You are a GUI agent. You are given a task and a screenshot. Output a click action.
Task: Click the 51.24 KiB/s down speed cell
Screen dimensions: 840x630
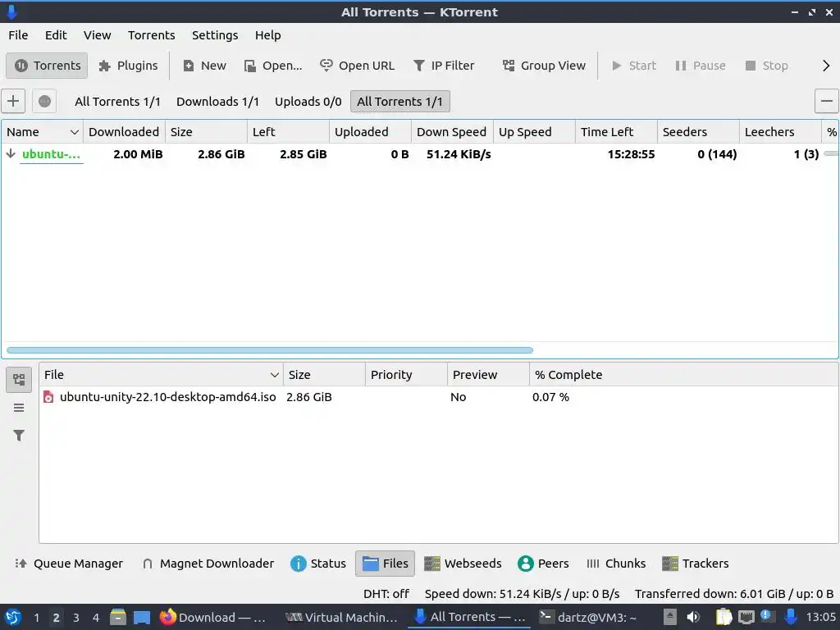coord(459,154)
